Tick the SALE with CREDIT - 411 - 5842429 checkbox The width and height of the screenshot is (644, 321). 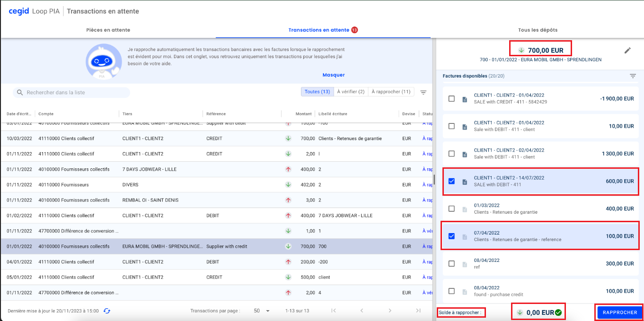coord(451,99)
